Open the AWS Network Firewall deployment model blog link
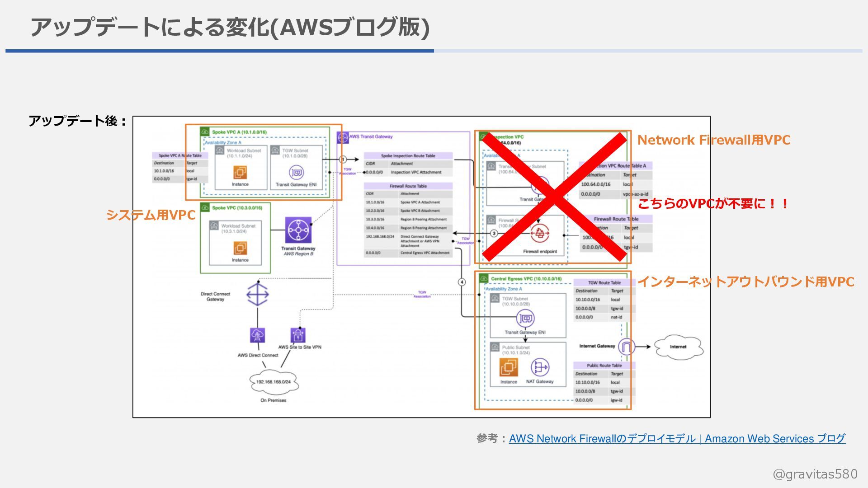Viewport: 868px width, 488px height. tap(677, 438)
